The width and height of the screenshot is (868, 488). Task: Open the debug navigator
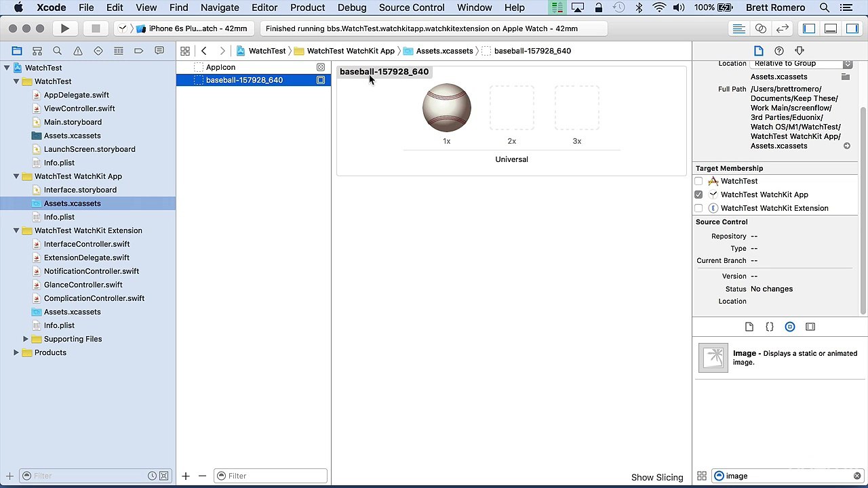[x=119, y=51]
